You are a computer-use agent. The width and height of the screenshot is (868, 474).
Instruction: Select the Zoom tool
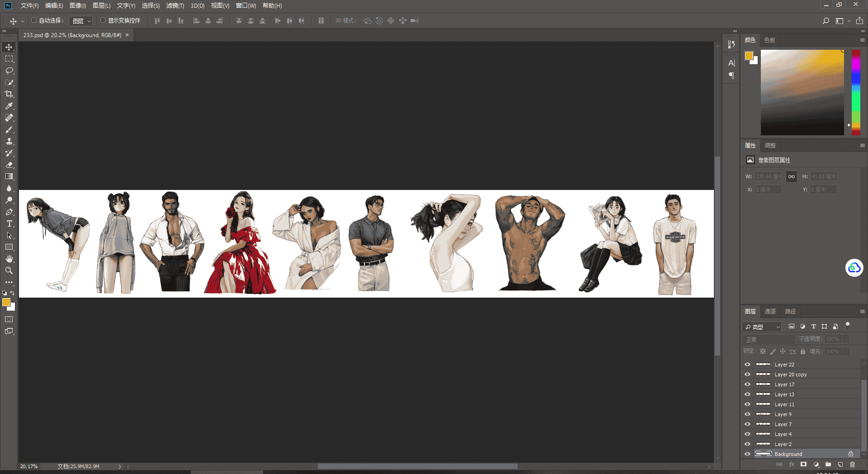click(x=9, y=270)
